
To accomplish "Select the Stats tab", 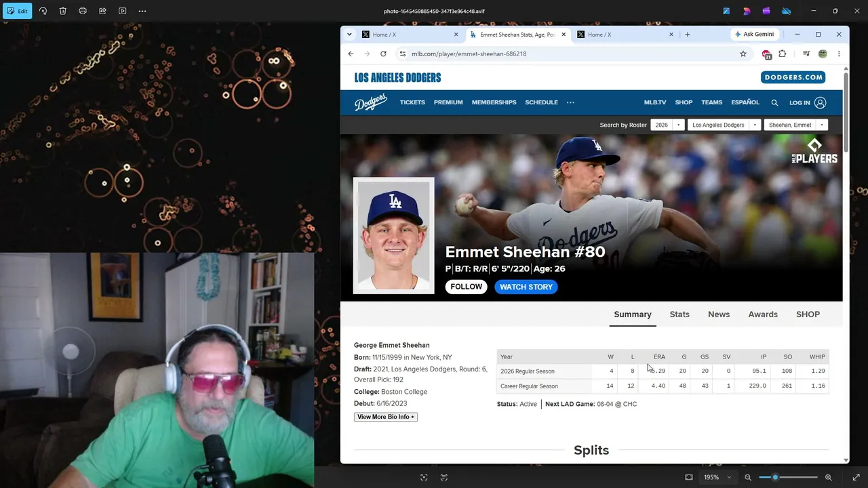I will pos(679,314).
